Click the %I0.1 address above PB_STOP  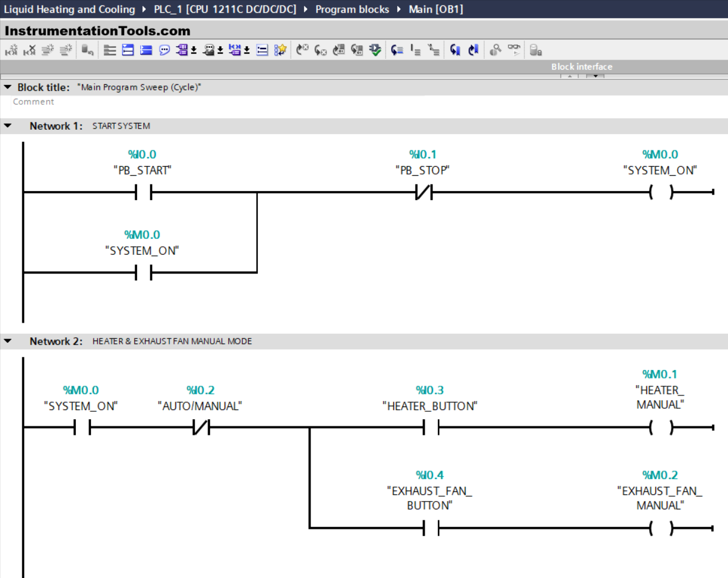coord(423,155)
